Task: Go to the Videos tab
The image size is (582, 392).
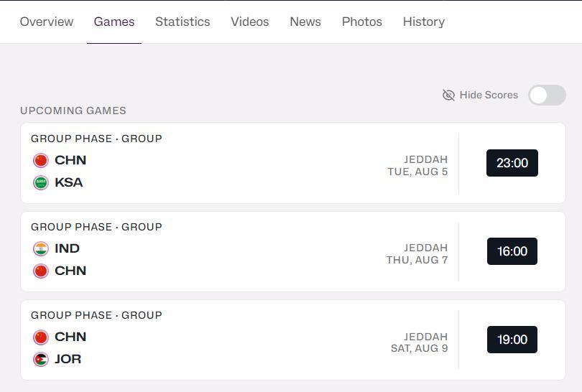Action: click(250, 22)
